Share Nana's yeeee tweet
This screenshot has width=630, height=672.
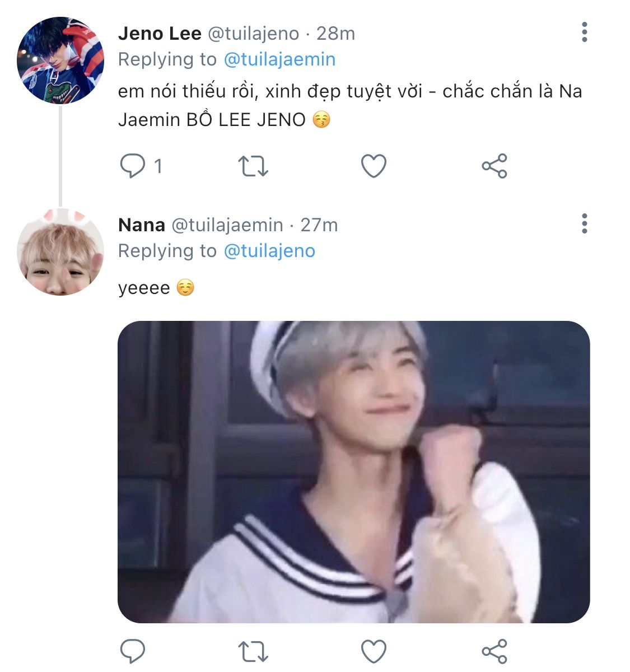pyautogui.click(x=494, y=651)
